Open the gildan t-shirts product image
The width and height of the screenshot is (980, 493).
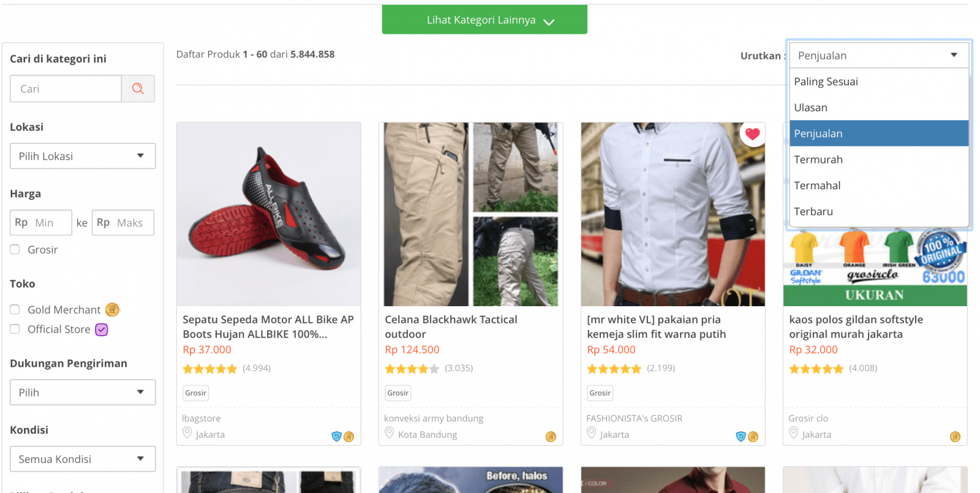coord(875,268)
